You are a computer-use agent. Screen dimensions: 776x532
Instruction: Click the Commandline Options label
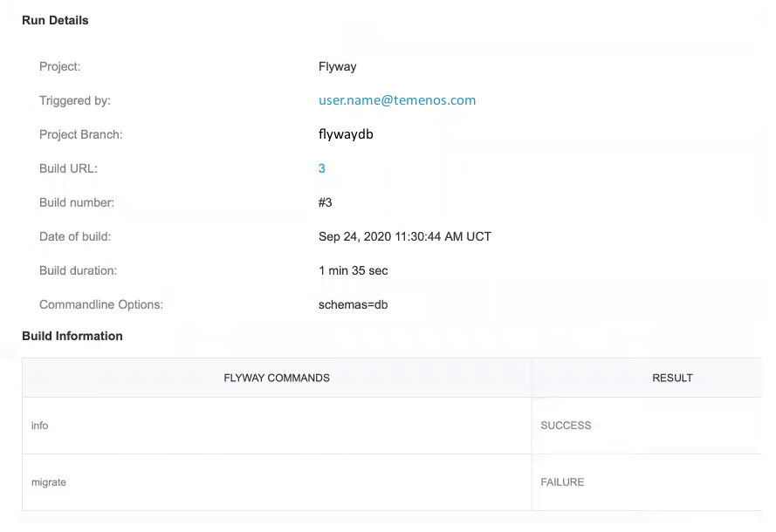pos(101,304)
